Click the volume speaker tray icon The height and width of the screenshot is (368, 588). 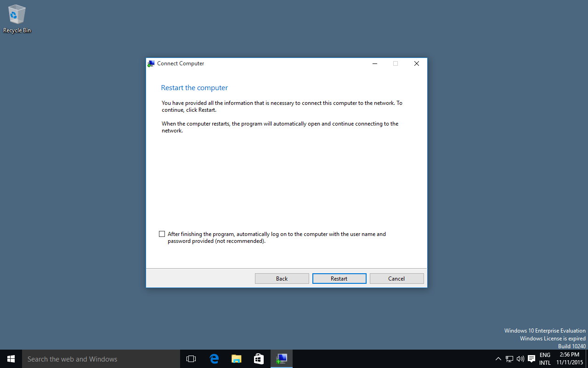point(520,359)
